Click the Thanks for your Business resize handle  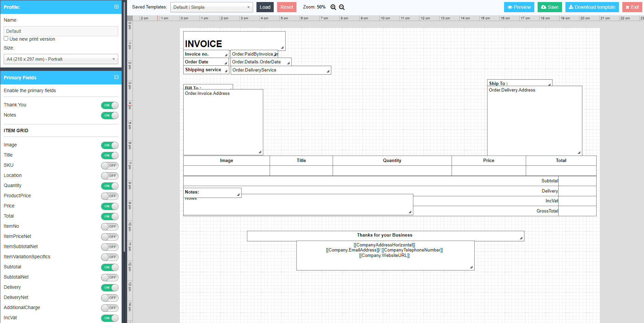(x=521, y=238)
